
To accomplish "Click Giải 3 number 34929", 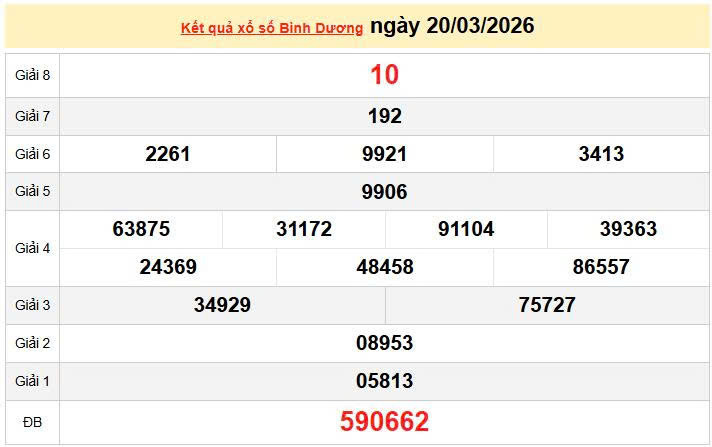I will 222,305.
